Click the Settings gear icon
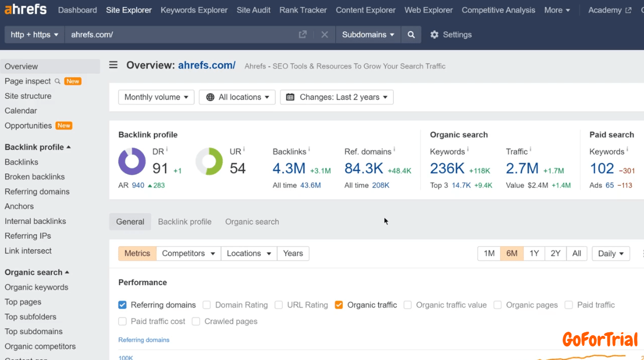 434,35
